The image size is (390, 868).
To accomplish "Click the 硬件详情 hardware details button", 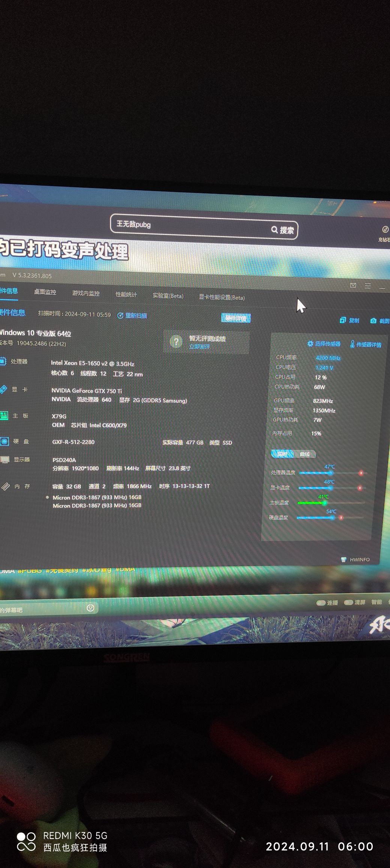I will [236, 318].
